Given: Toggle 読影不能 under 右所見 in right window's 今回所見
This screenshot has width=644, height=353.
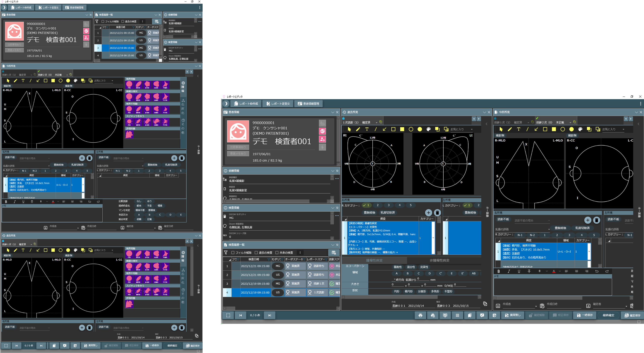Looking at the screenshot, I should [503, 219].
